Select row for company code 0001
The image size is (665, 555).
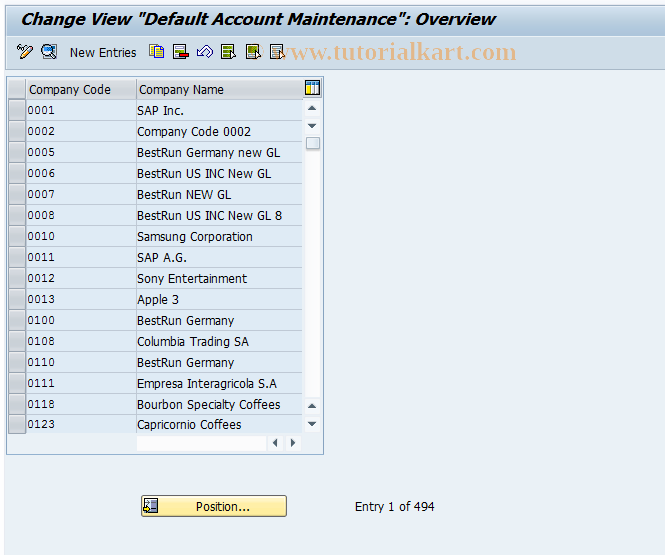(x=17, y=110)
